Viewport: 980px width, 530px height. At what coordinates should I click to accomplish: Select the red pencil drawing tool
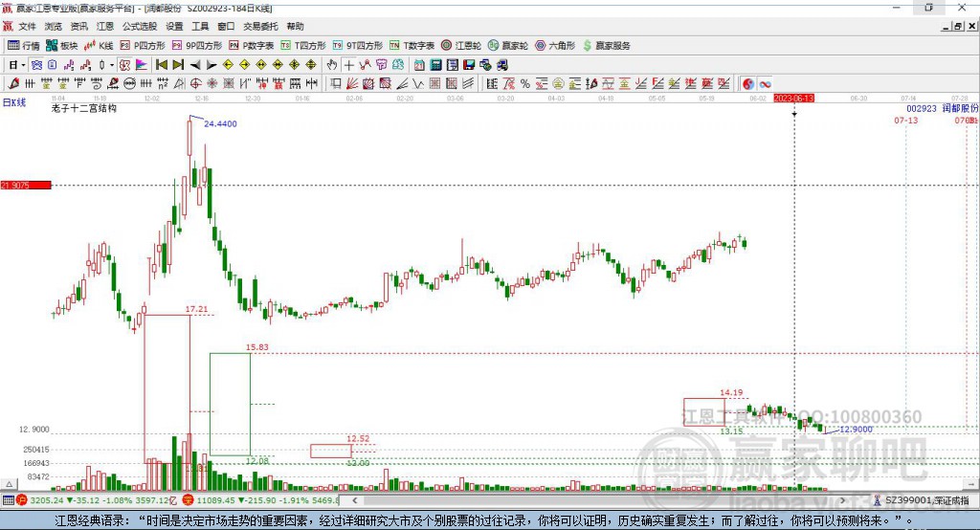(13, 84)
